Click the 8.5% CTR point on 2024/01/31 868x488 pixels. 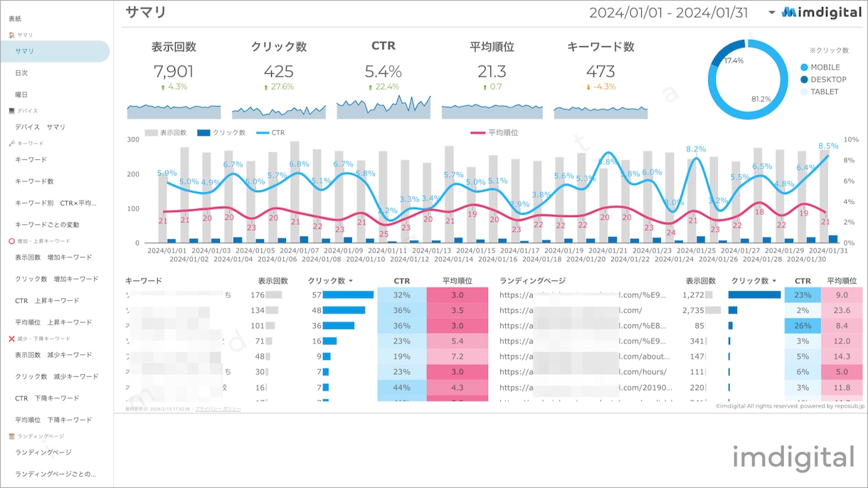(x=829, y=155)
